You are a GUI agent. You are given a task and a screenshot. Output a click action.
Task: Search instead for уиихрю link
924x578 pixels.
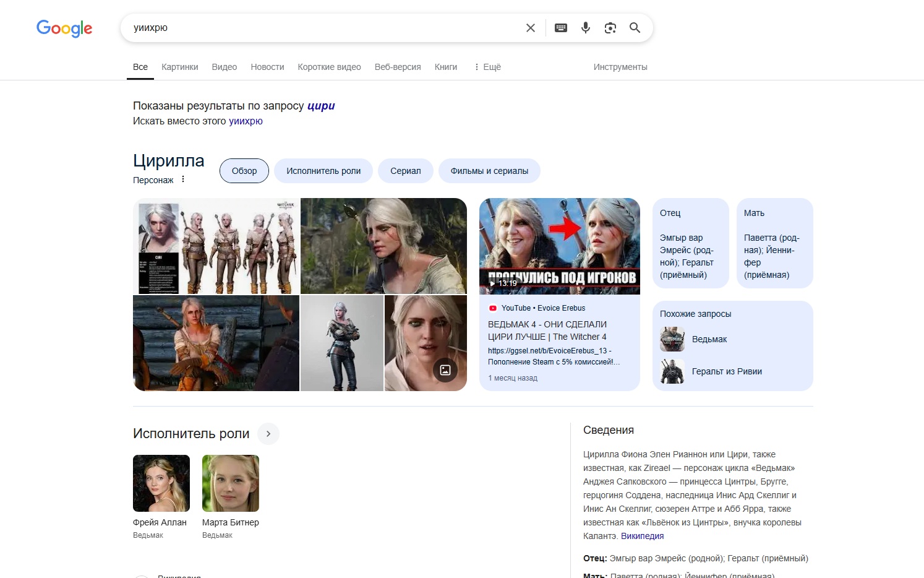click(246, 121)
